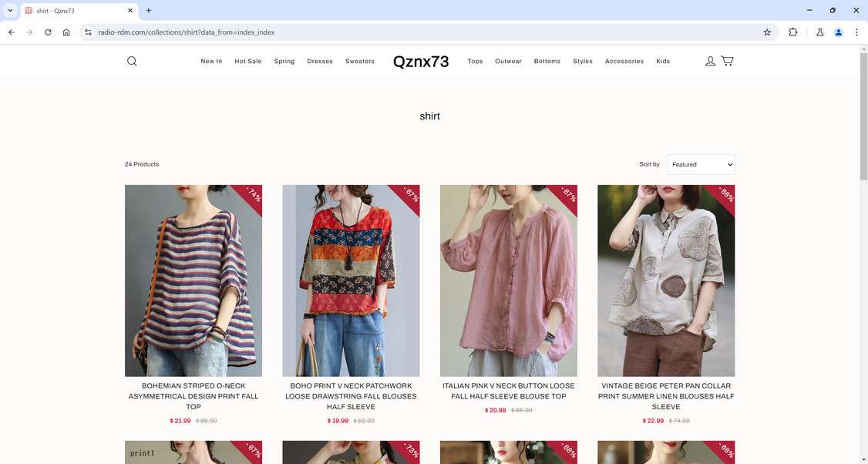View the red patchwork blouse image

click(351, 281)
